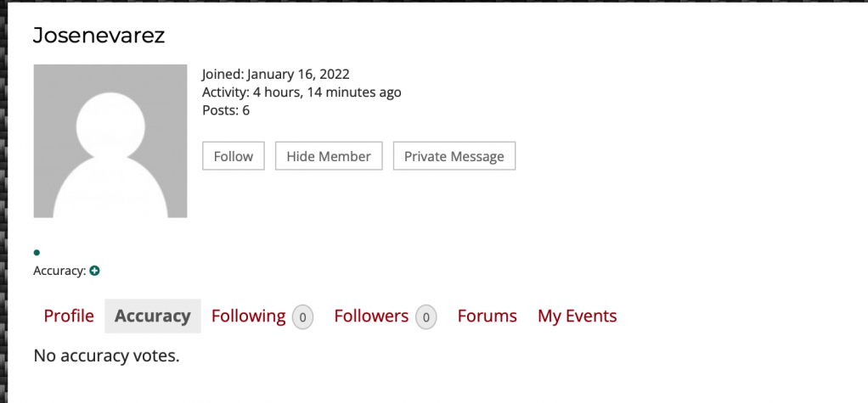
Task: Send a Private Message to member
Action: [454, 156]
